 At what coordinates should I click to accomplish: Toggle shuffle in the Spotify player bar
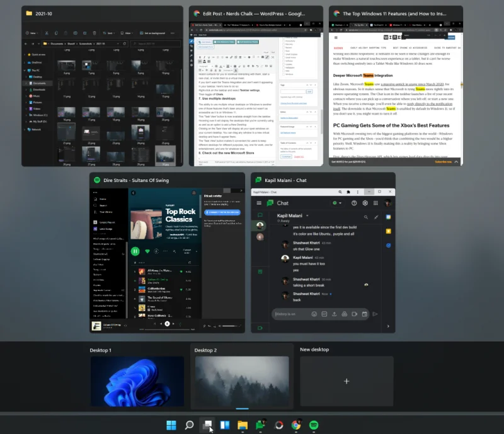click(155, 324)
